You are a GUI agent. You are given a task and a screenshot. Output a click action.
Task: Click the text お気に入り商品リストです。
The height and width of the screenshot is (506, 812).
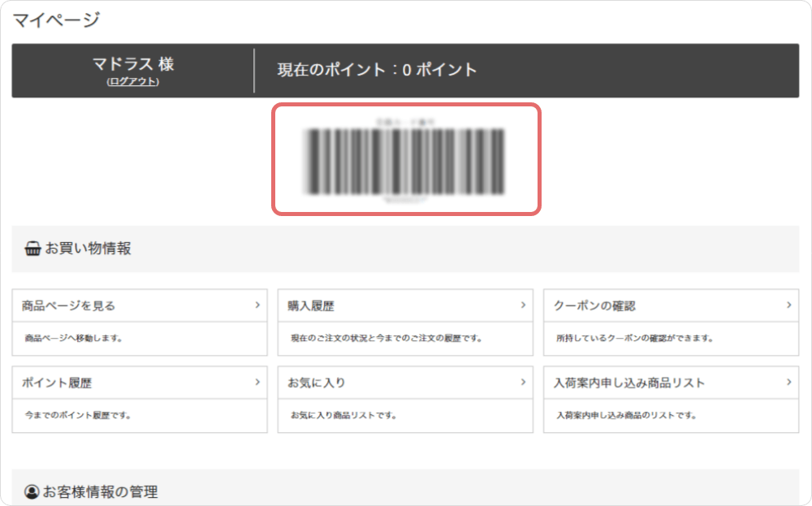(343, 415)
